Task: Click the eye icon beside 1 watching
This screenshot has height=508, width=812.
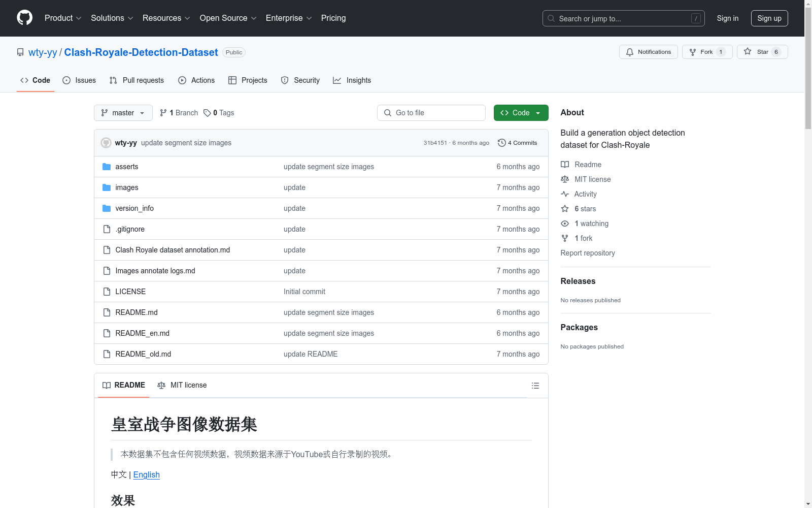Action: (565, 224)
